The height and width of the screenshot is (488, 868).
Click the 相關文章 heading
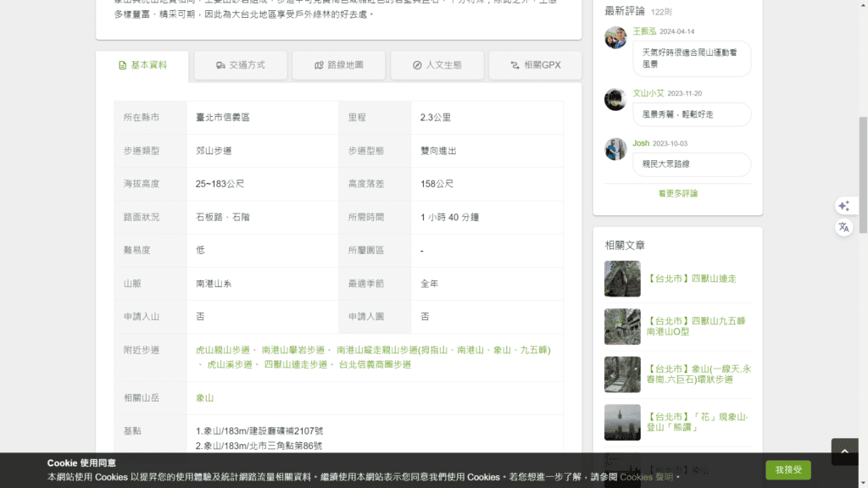(x=625, y=245)
